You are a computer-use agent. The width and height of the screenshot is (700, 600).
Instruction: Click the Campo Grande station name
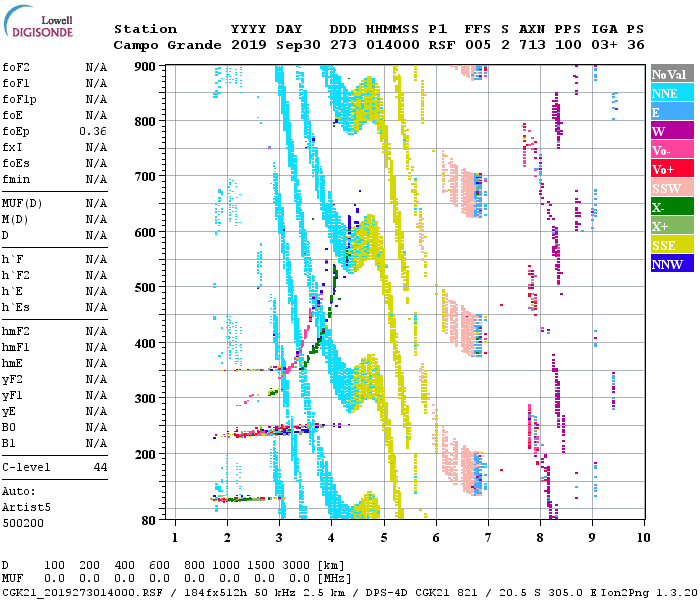(x=167, y=45)
